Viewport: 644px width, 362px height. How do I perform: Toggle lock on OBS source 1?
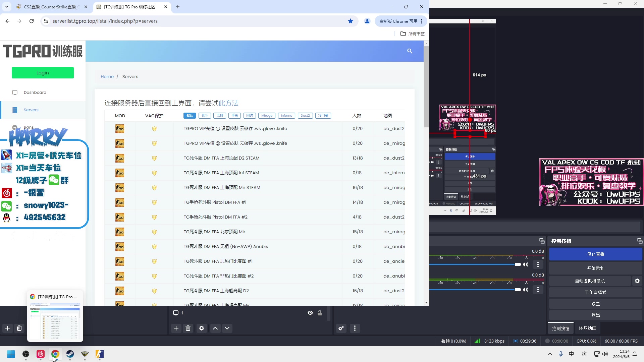(320, 313)
